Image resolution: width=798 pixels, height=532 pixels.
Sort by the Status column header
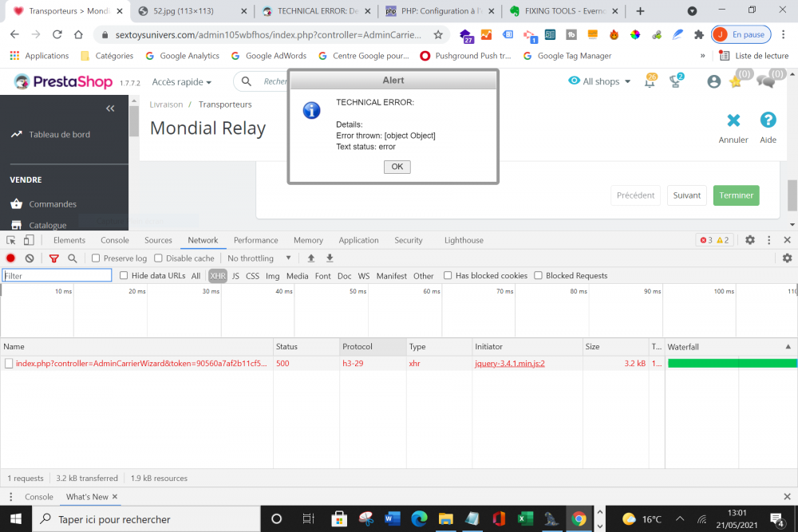[306, 347]
